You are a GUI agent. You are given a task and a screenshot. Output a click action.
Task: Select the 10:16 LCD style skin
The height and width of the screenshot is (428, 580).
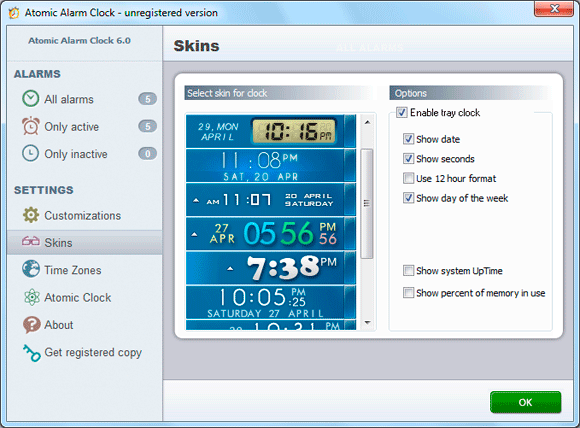pyautogui.click(x=271, y=131)
